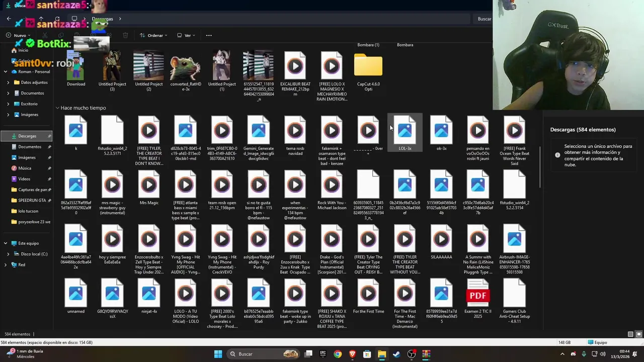Open WinRAR from the taskbar
The width and height of the screenshot is (644, 362).
coord(426,354)
